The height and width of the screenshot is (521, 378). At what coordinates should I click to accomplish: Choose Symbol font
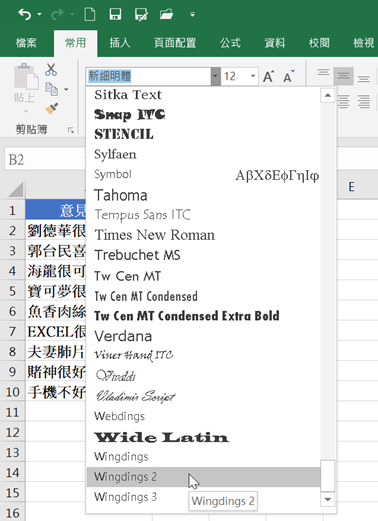coord(203,174)
